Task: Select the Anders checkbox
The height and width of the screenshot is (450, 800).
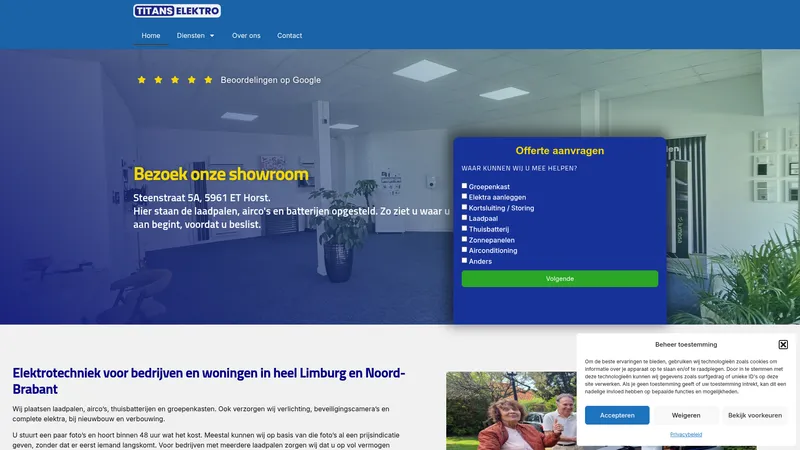Action: (464, 261)
